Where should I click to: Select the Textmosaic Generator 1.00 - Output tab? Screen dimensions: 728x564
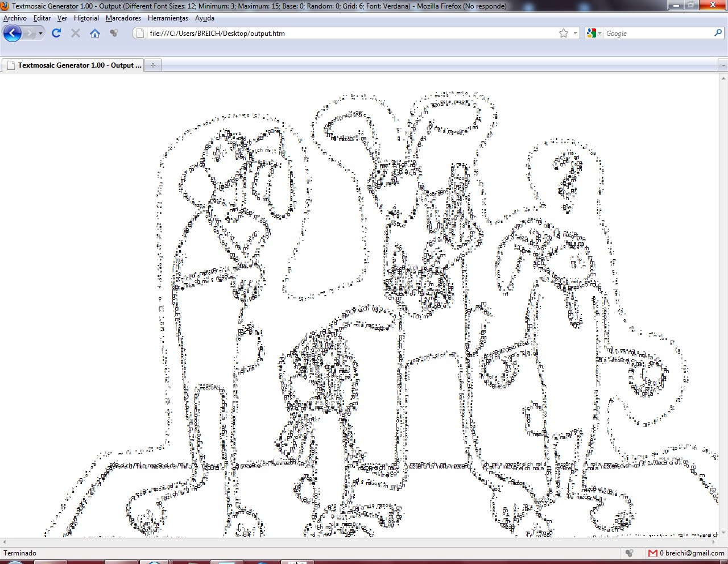(x=73, y=65)
